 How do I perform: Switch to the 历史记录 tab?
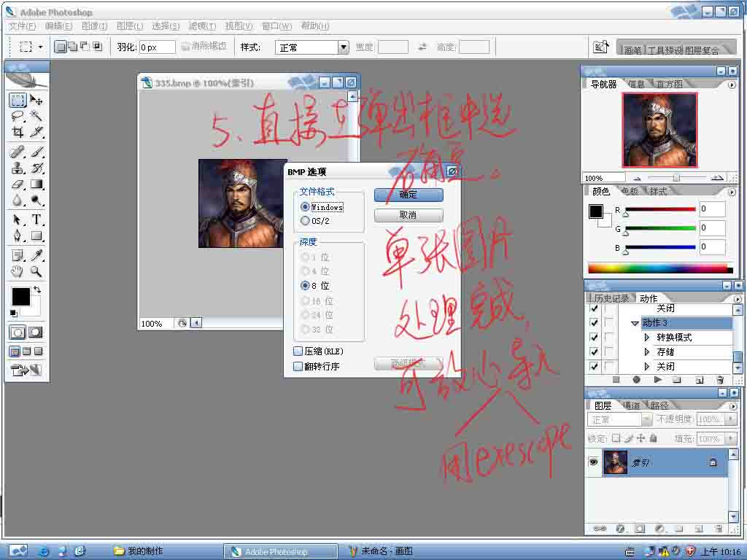pyautogui.click(x=611, y=298)
